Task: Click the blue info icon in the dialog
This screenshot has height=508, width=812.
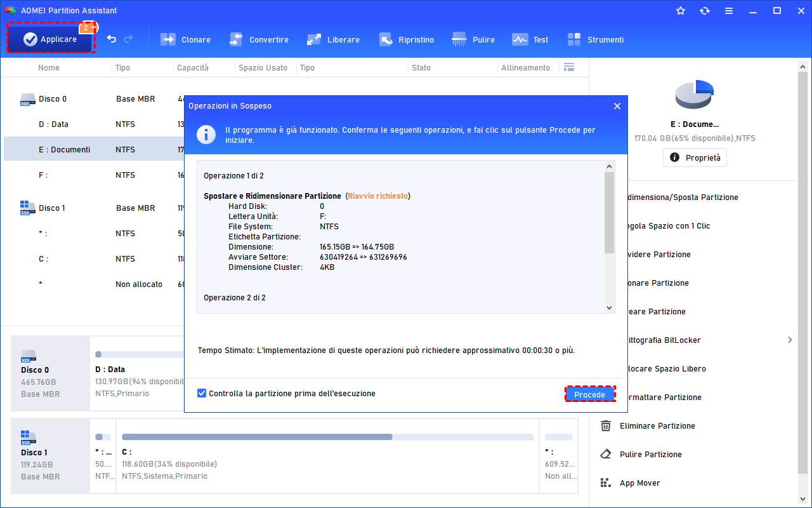Action: [206, 135]
